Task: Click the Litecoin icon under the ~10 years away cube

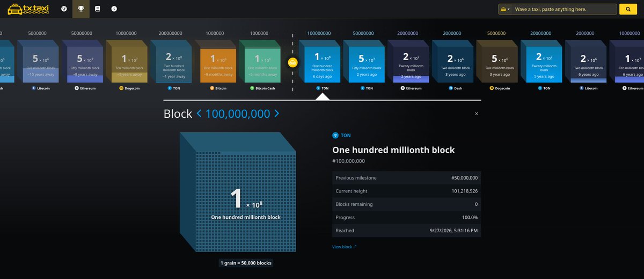Action: click(33, 88)
